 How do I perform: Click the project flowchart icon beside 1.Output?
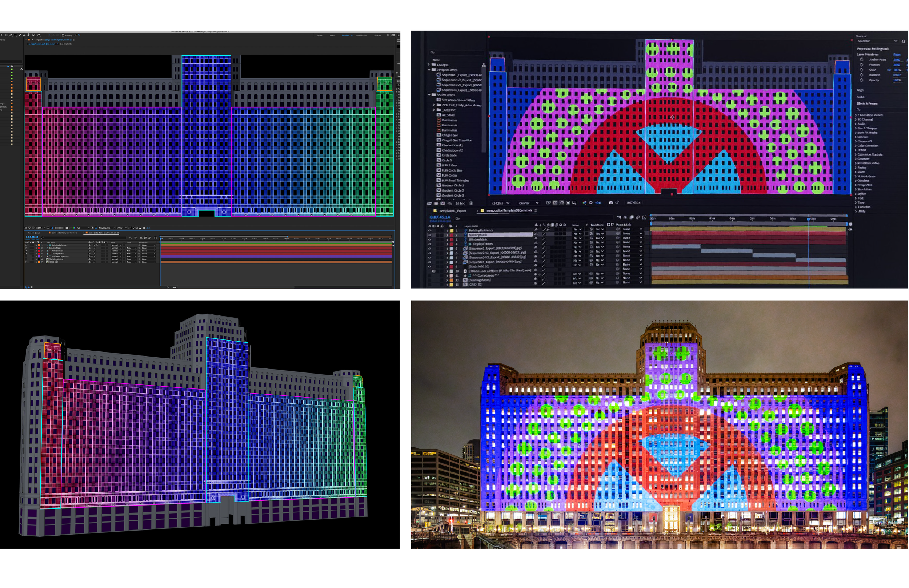click(484, 65)
